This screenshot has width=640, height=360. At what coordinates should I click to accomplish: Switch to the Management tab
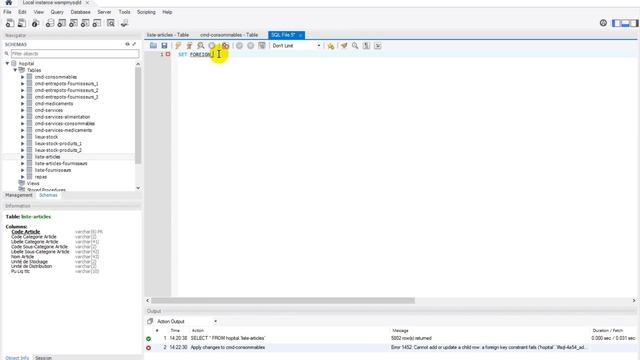(19, 196)
